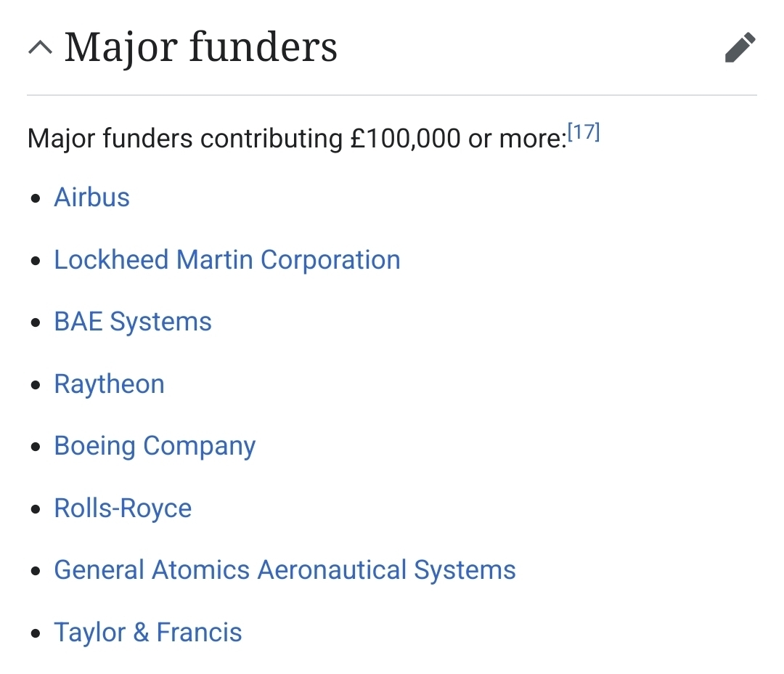
Task: Open the Raytheon link
Action: pos(109,384)
